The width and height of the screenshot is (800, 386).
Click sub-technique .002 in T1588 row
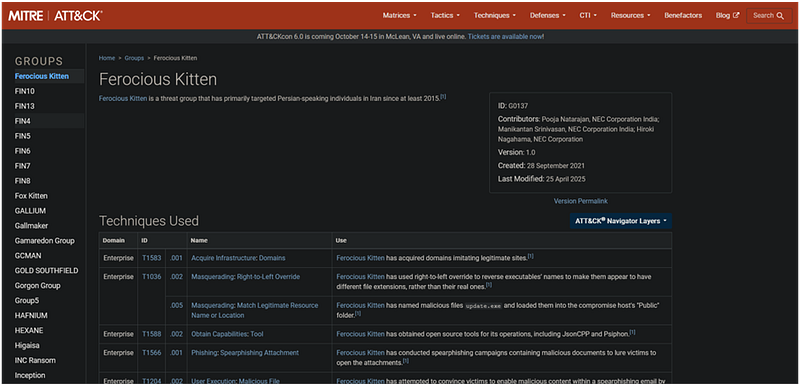coord(176,334)
